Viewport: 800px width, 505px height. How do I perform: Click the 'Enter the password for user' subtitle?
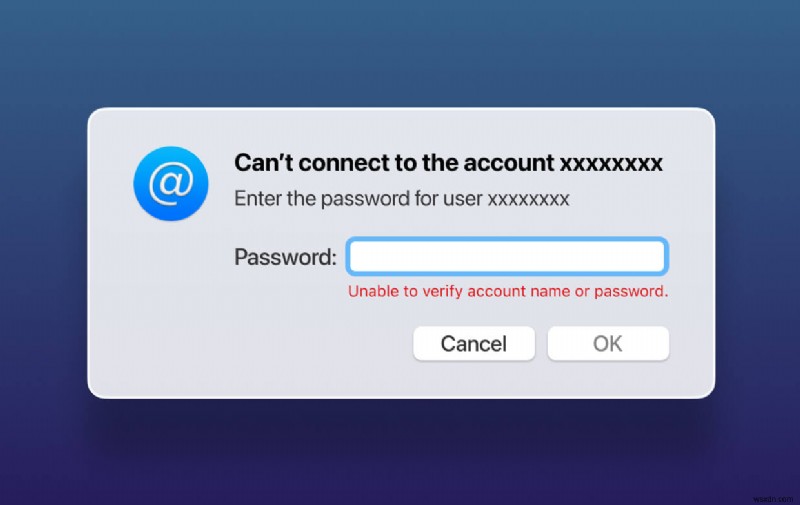click(358, 198)
